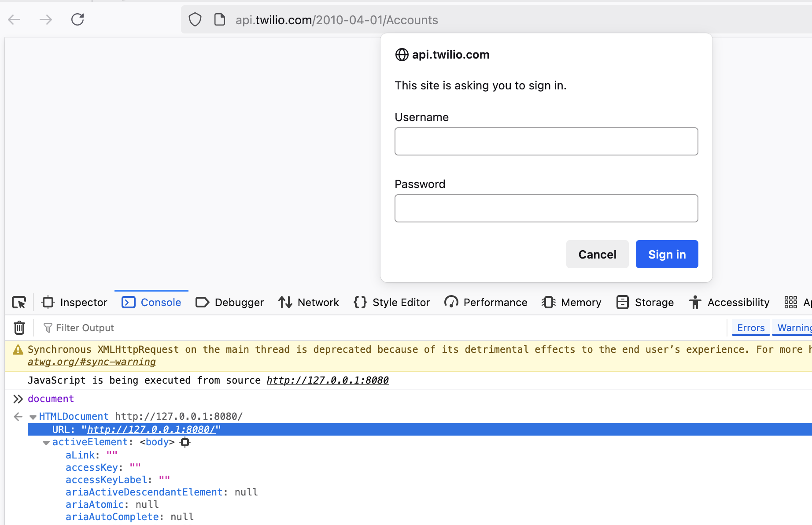
Task: Toggle the Errors log filter
Action: (x=750, y=328)
